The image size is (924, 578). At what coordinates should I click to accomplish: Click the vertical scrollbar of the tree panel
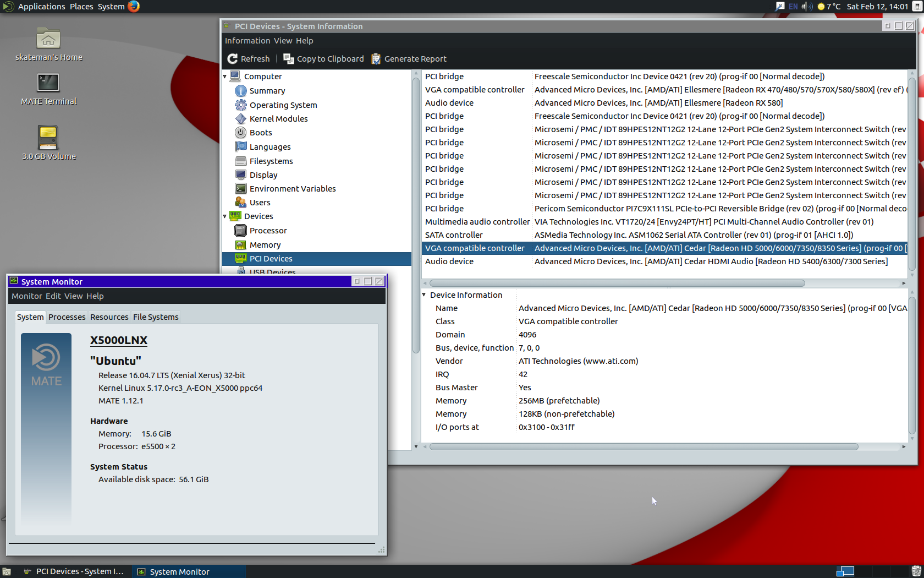coord(416,215)
